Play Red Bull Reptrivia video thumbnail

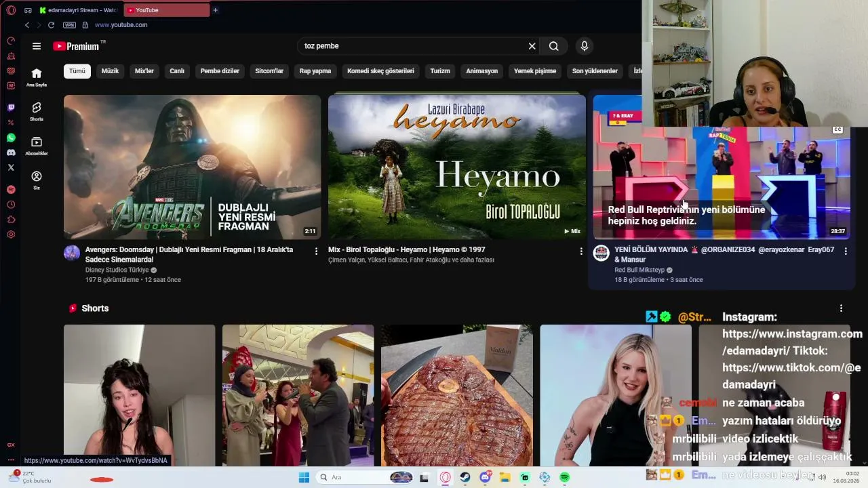(x=722, y=167)
